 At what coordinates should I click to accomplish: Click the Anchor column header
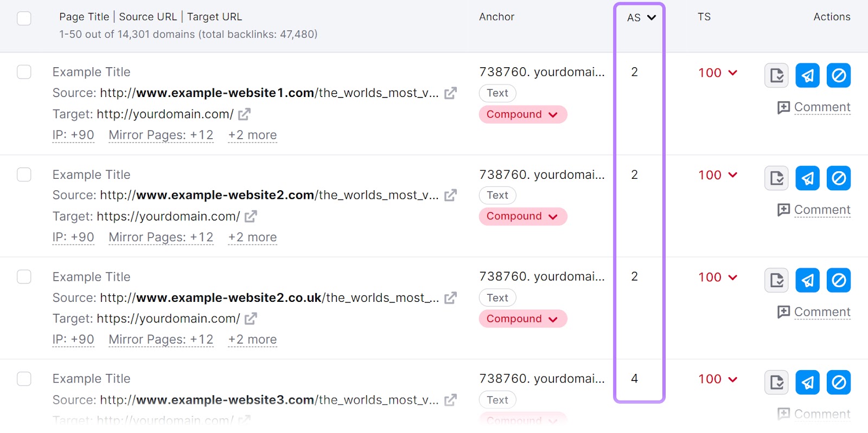click(496, 17)
